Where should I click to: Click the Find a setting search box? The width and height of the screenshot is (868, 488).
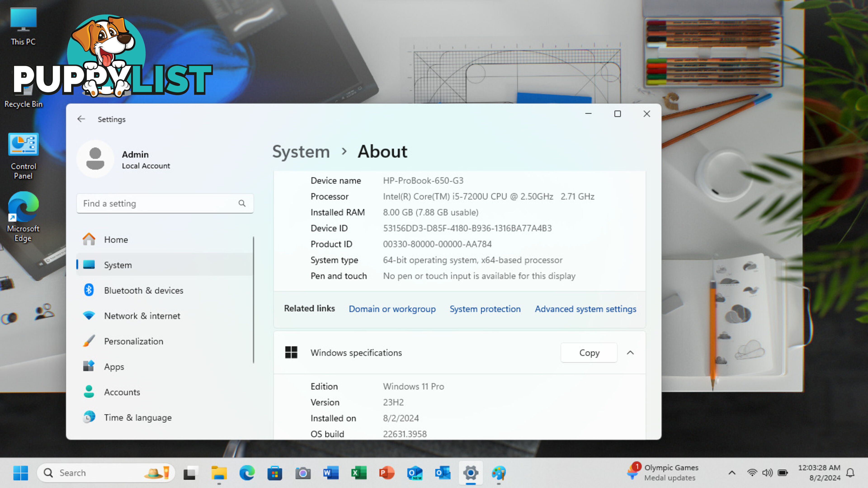[165, 203]
